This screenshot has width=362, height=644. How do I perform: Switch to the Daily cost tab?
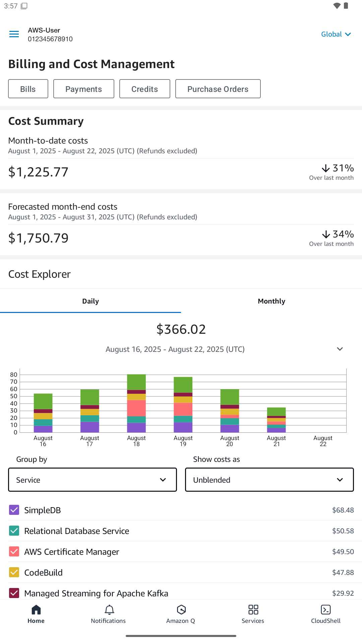90,301
